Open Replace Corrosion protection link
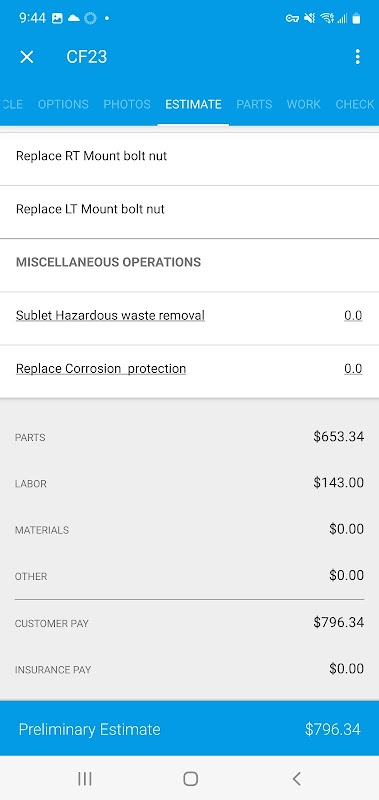 (x=101, y=368)
